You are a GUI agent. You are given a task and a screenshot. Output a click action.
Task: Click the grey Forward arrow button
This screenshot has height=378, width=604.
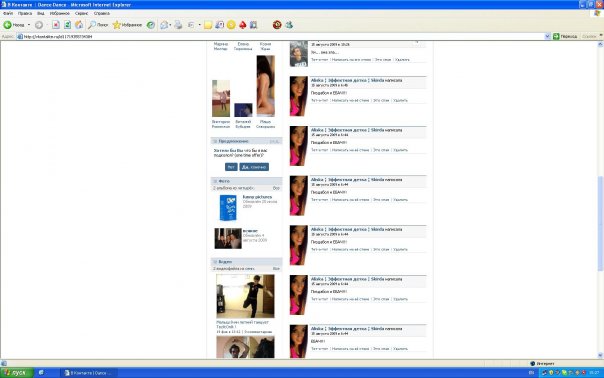(x=39, y=25)
